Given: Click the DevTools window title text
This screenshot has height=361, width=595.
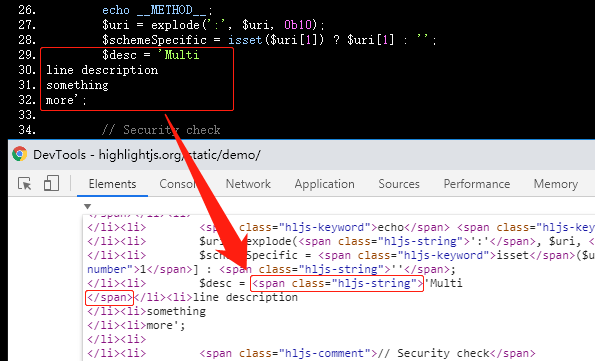Looking at the screenshot, I should [x=146, y=154].
